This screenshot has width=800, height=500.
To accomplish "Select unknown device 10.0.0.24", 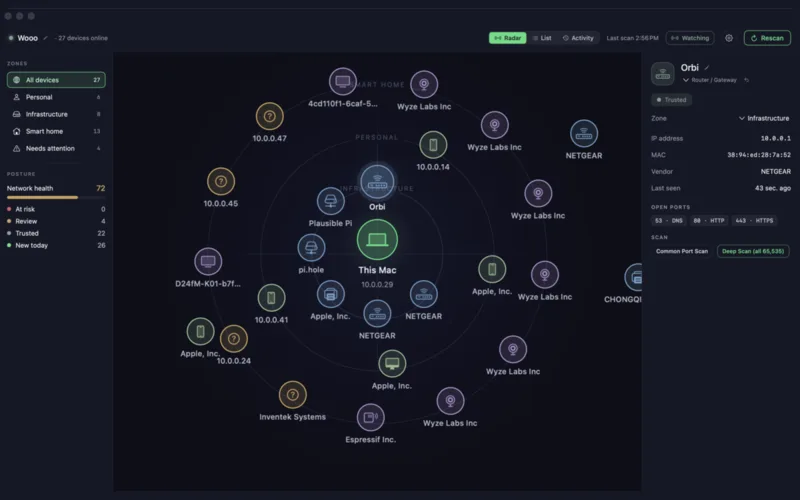I will pos(234,339).
